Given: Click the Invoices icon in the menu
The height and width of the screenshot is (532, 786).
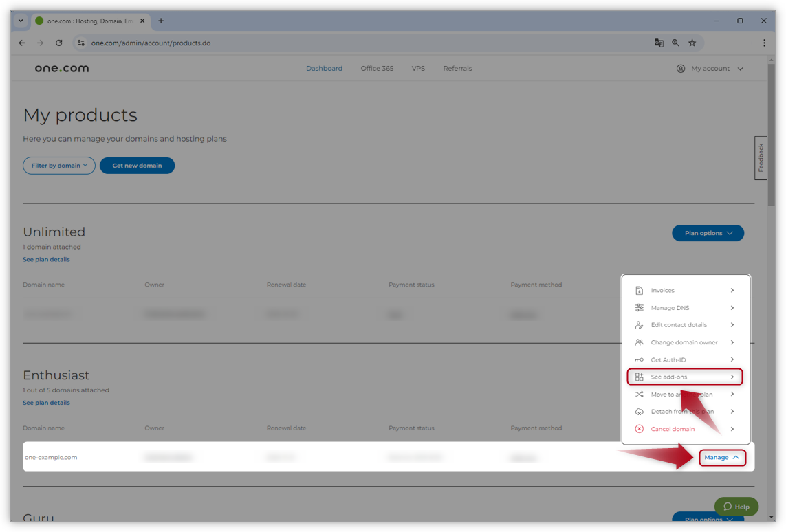Looking at the screenshot, I should click(x=639, y=291).
